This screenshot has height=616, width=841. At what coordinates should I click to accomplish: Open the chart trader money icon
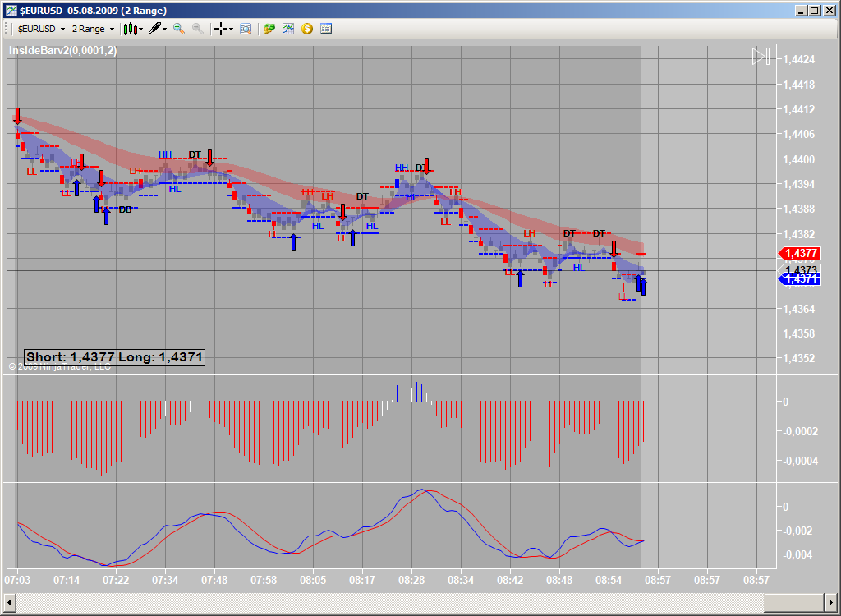(x=269, y=29)
